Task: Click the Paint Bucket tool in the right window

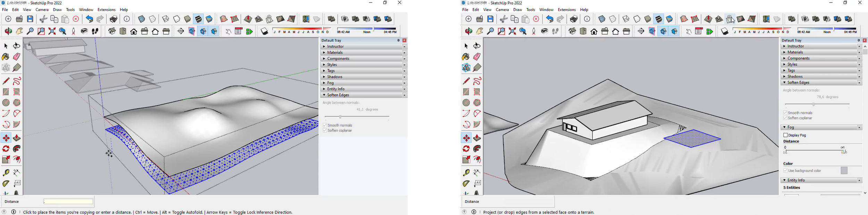Action: point(466,57)
